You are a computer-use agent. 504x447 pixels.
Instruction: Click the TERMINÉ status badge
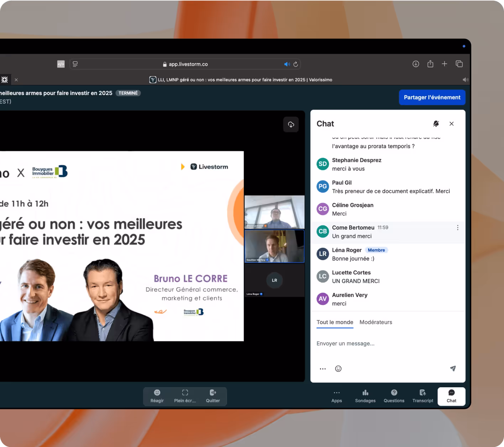tap(128, 93)
